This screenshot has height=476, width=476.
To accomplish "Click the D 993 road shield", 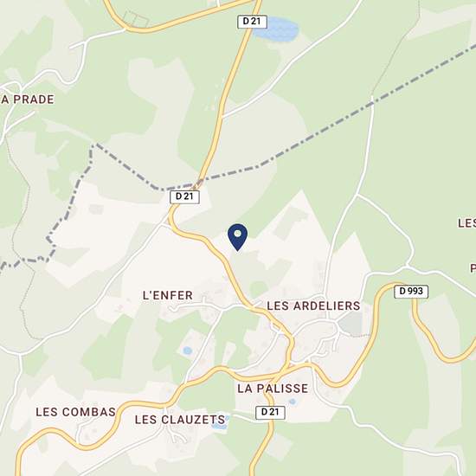I will 411,292.
